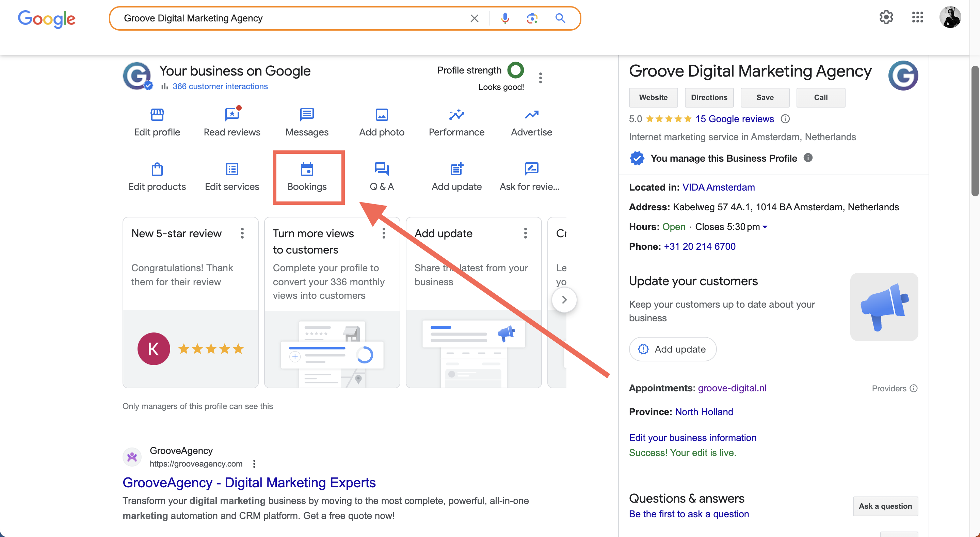Screen dimensions: 980x537
Task: Open options menu on Turn more views card
Action: point(384,233)
